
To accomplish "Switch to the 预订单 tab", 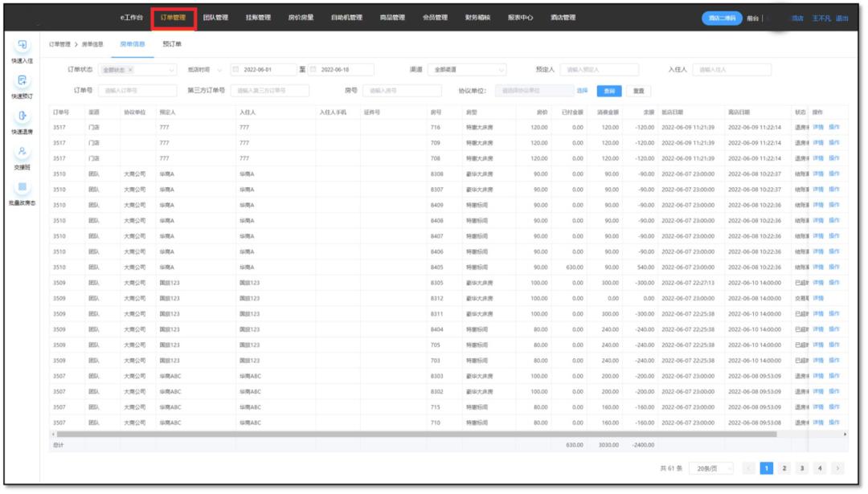I will [x=172, y=44].
